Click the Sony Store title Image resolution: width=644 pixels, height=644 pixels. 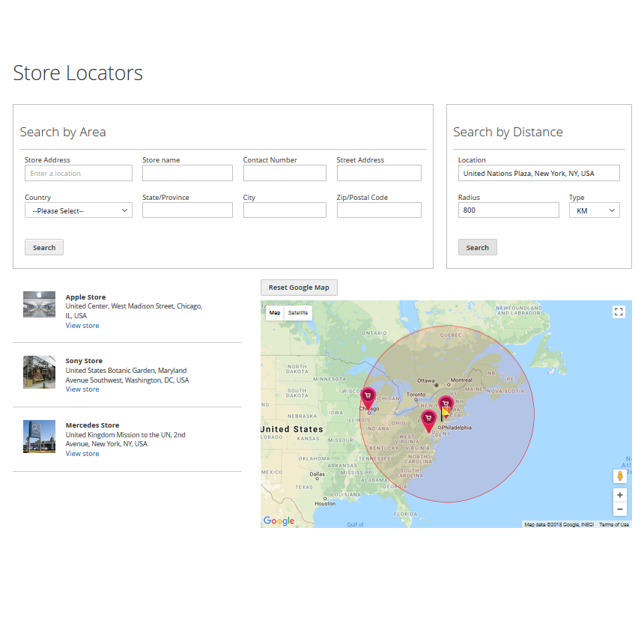click(84, 361)
